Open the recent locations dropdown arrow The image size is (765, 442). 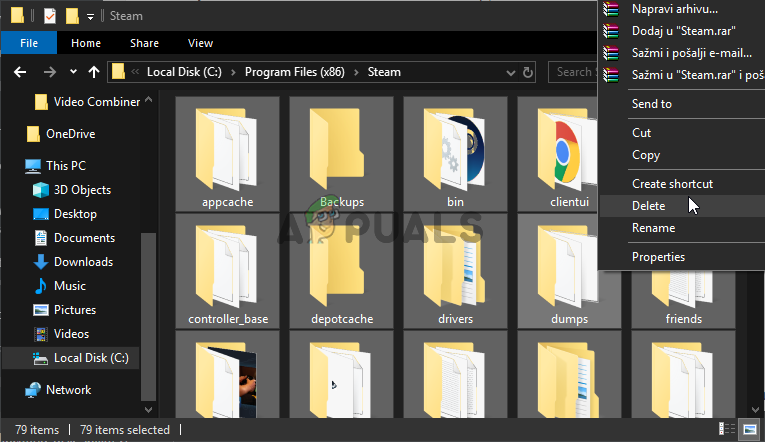pyautogui.click(x=73, y=72)
